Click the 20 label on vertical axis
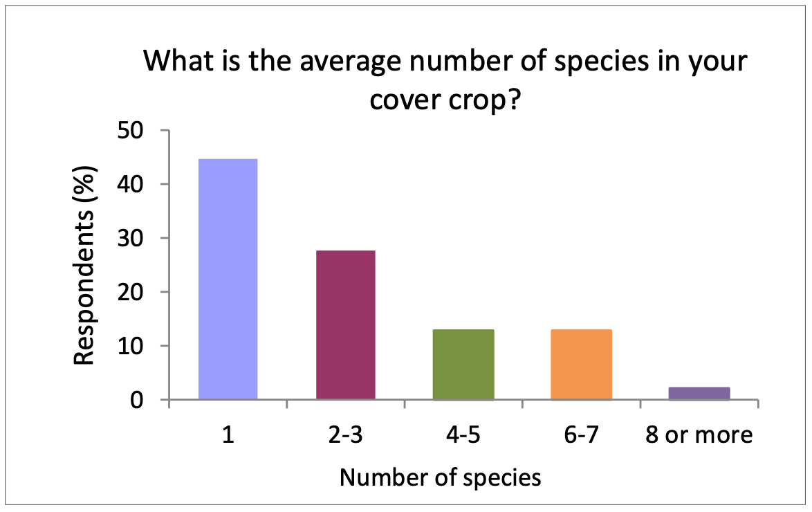812x512 pixels. 129,292
